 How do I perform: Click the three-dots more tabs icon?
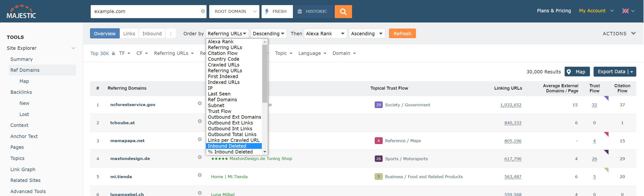point(171,34)
